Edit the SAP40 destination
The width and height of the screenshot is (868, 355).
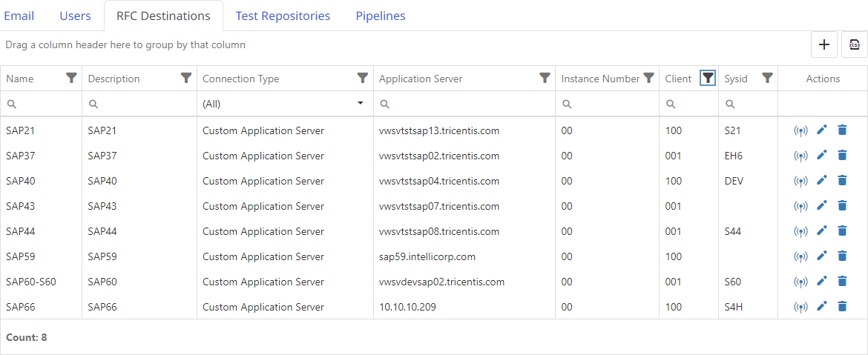(822, 180)
